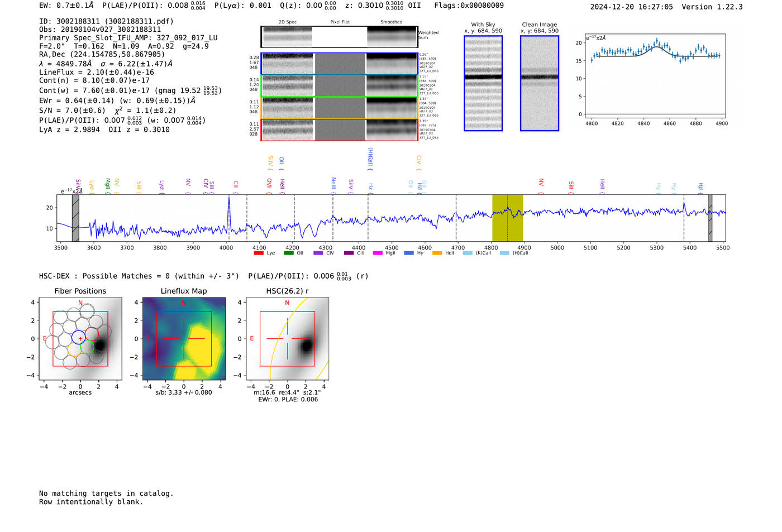Click the blue Hγ legend swatch

[409, 253]
